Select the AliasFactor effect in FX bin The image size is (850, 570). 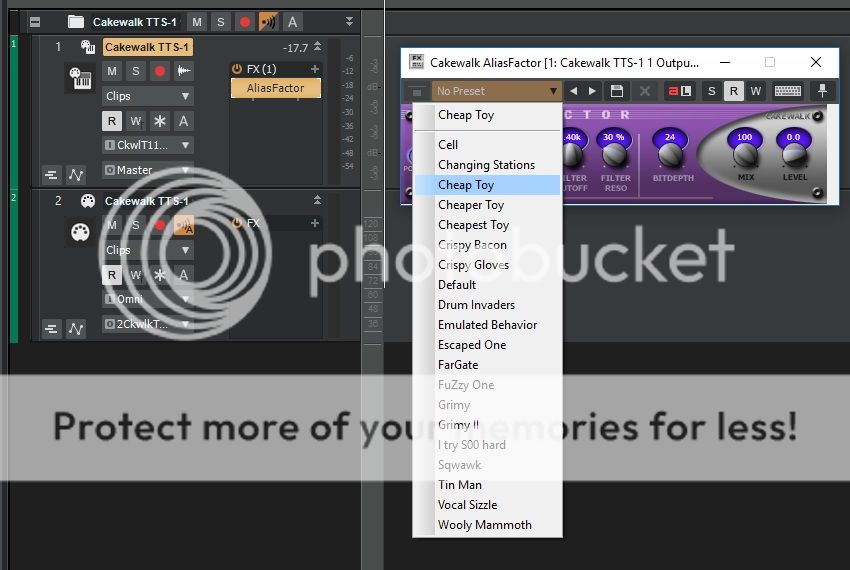pos(275,88)
